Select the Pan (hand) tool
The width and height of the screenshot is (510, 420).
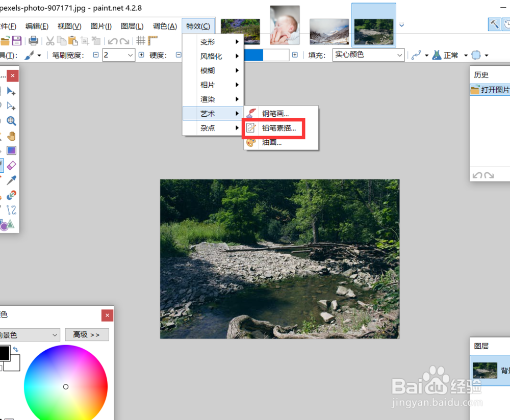[11, 136]
